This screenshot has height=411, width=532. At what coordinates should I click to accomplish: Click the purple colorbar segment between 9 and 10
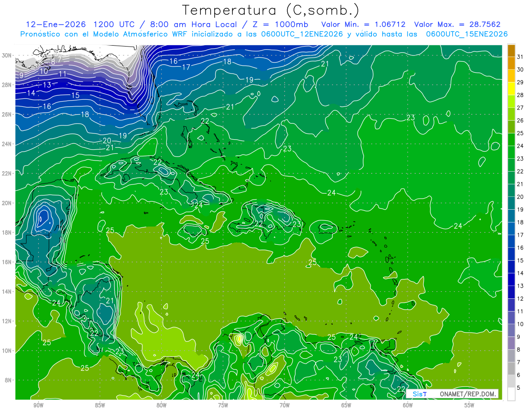(x=511, y=330)
